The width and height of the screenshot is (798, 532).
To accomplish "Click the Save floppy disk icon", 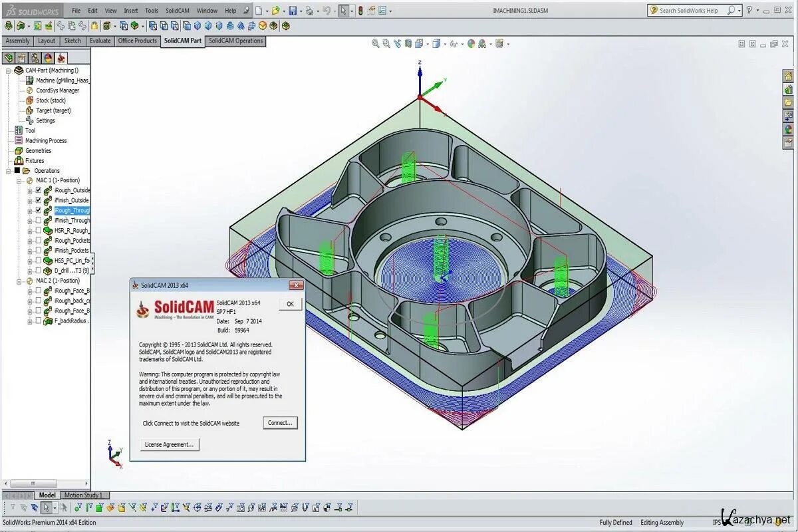I will tap(293, 11).
